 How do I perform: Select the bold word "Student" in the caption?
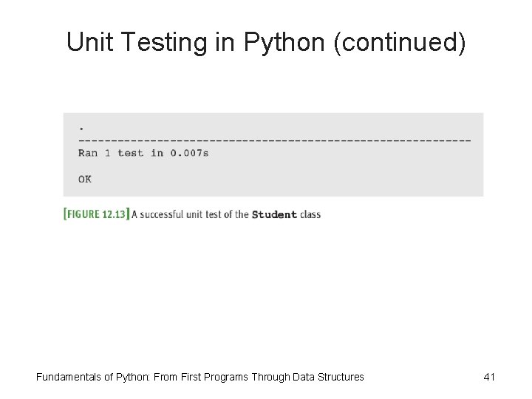(274, 215)
